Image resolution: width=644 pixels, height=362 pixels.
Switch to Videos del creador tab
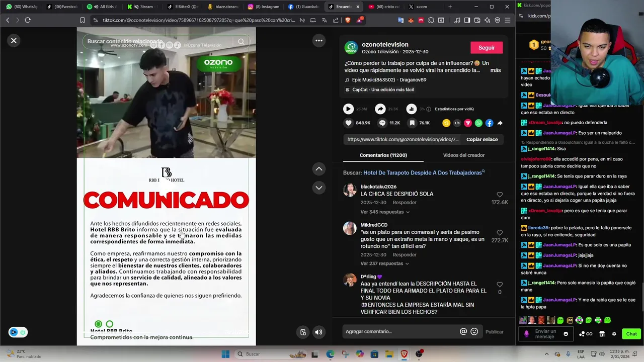coord(463,155)
